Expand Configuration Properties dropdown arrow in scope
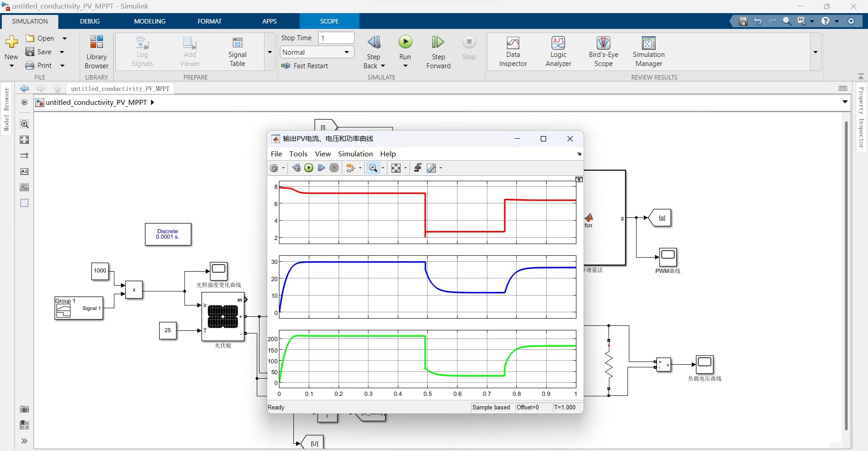The image size is (868, 451). click(283, 168)
